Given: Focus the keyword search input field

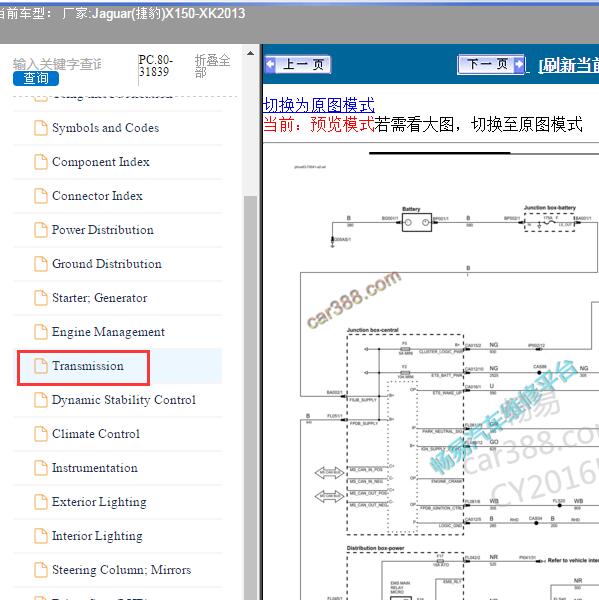Looking at the screenshot, I should pyautogui.click(x=57, y=64).
